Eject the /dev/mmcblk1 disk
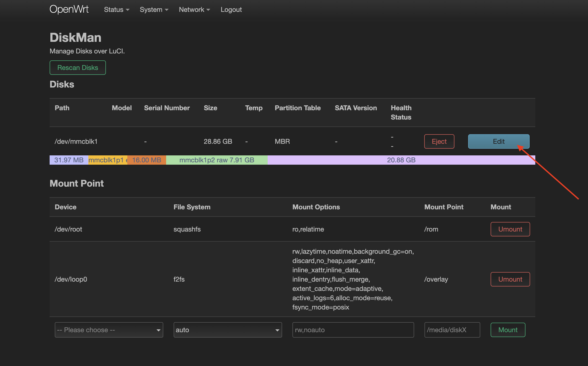Image resolution: width=588 pixels, height=366 pixels. pyautogui.click(x=439, y=141)
